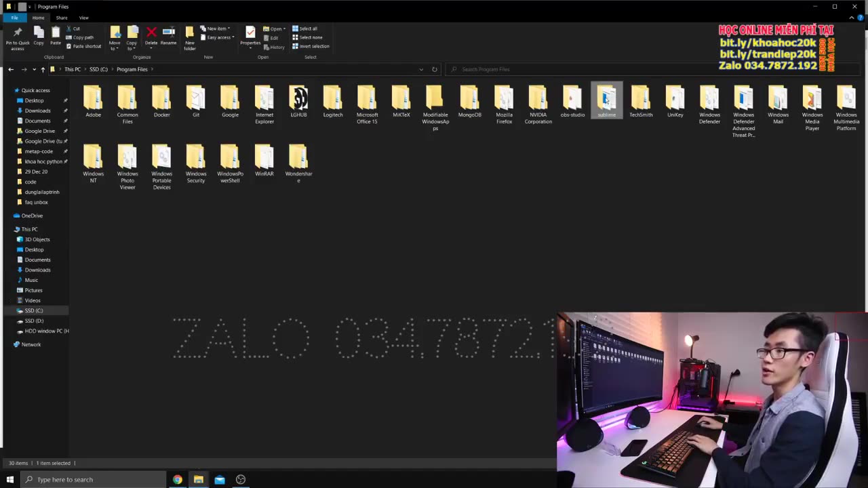The image size is (868, 488).
Task: Click Select all in ribbon
Action: click(304, 28)
